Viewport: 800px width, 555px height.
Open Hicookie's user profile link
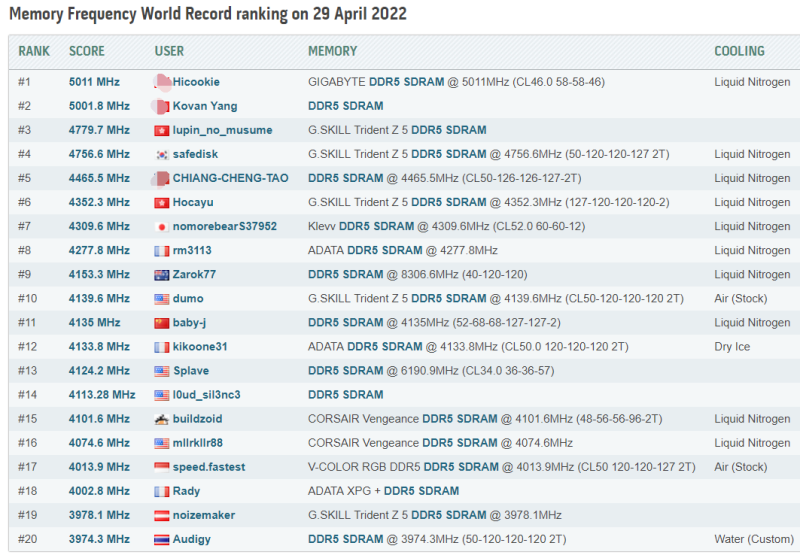pyautogui.click(x=196, y=82)
